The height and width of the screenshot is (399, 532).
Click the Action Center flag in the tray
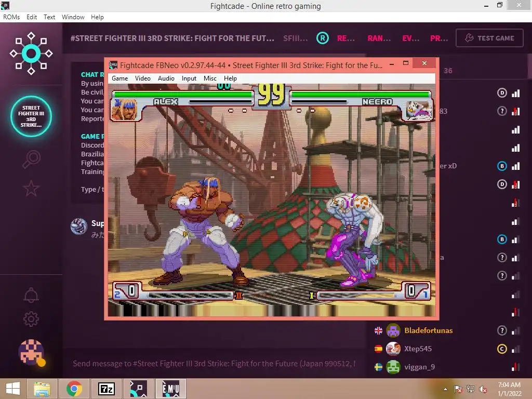[458, 389]
